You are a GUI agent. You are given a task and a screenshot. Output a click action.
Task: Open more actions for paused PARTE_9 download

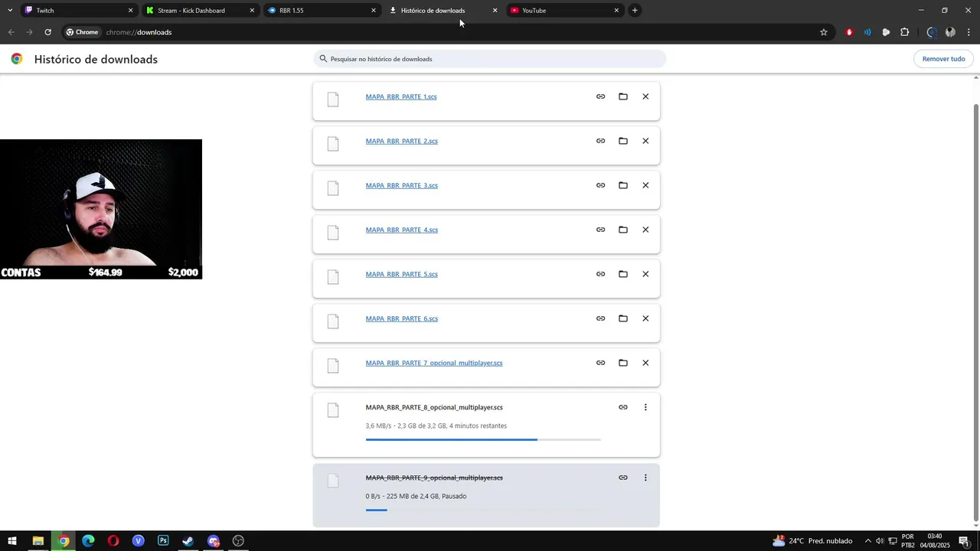(645, 478)
